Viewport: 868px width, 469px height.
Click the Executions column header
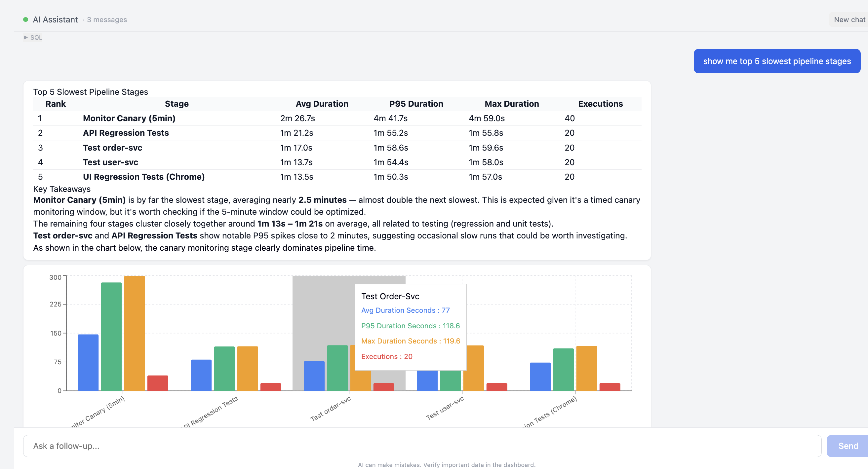(600, 104)
